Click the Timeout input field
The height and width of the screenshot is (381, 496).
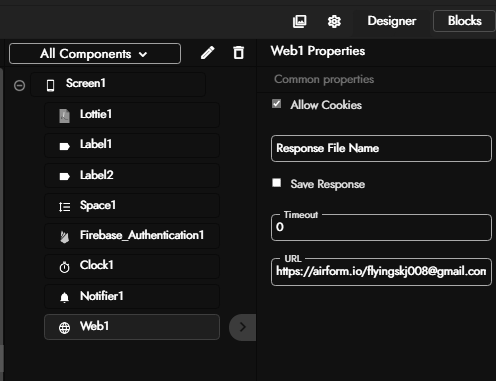pos(381,227)
